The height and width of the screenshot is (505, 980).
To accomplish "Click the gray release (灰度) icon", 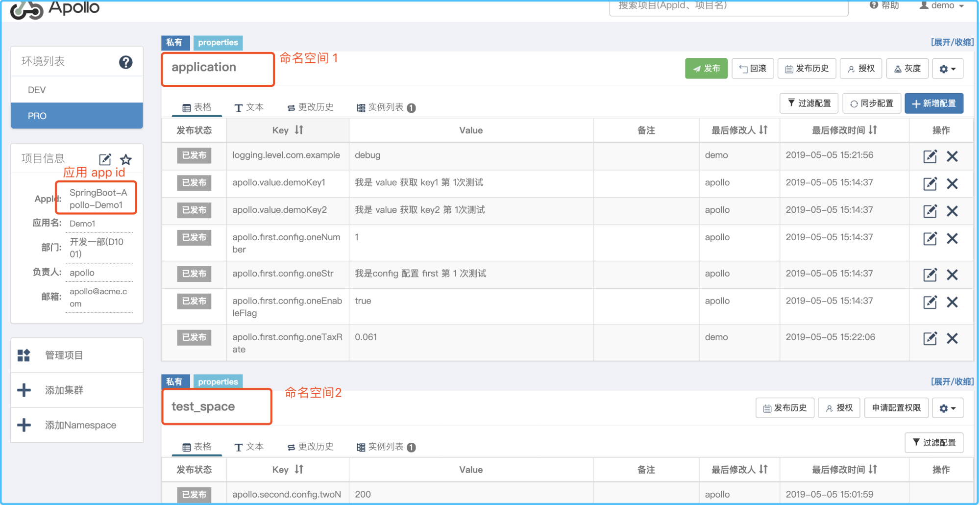I will click(907, 68).
